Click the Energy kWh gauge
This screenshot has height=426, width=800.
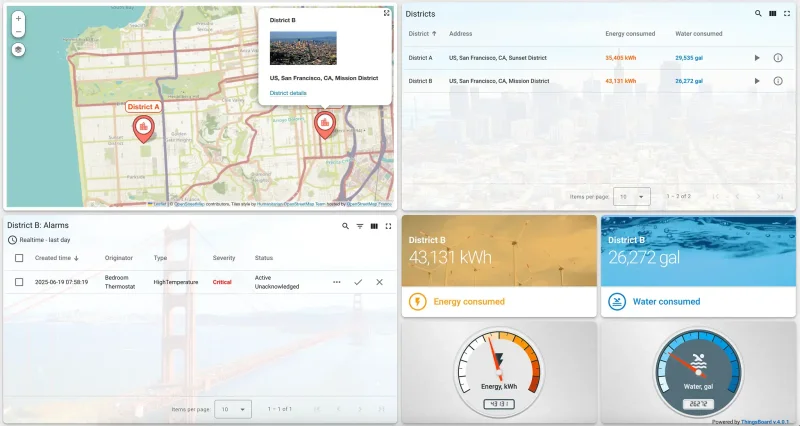(499, 372)
